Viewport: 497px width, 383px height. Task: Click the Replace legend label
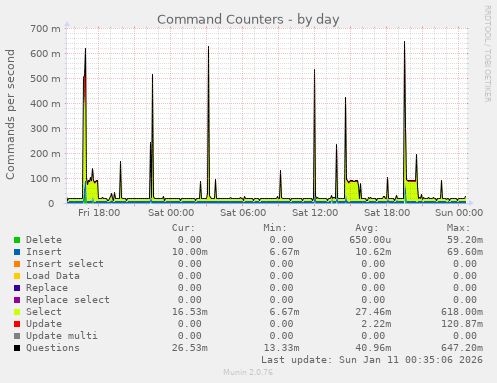point(47,288)
